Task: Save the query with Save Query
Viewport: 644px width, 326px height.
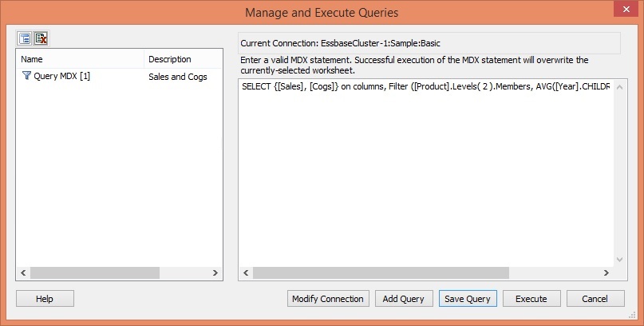Action: [468, 299]
